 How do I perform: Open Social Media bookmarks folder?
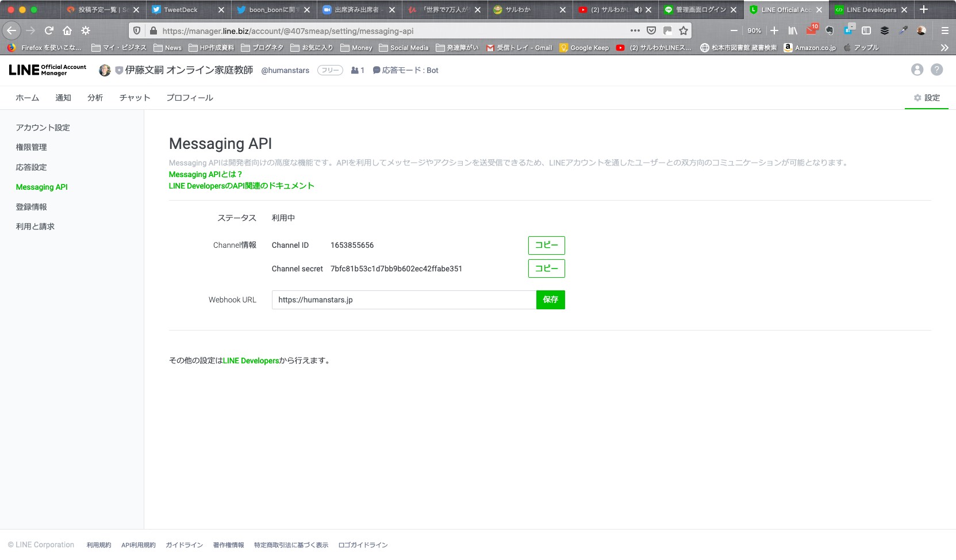tap(404, 48)
